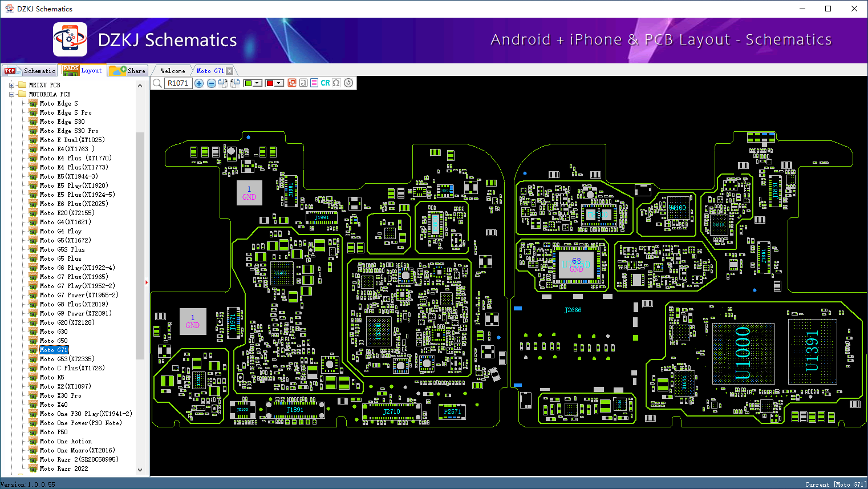Select the MOTOROLA PCB tree folder
The width and height of the screenshot is (868, 489).
pos(50,94)
